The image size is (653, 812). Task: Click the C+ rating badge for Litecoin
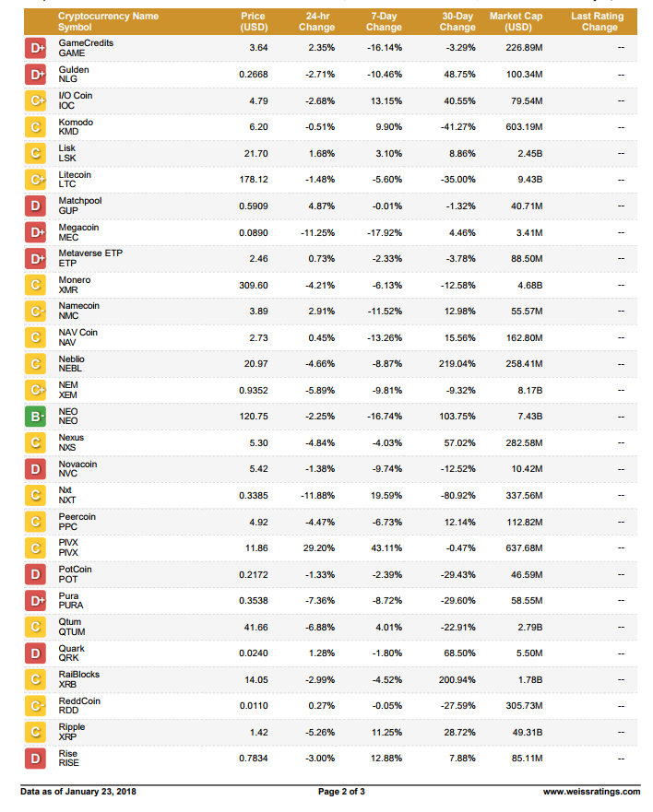tap(35, 180)
